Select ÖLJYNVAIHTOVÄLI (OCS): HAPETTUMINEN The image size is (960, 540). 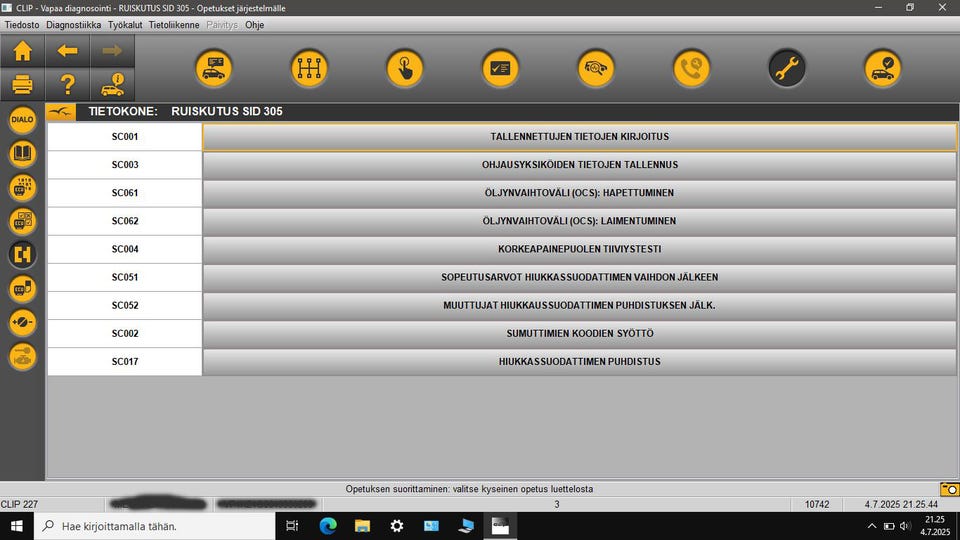point(579,193)
